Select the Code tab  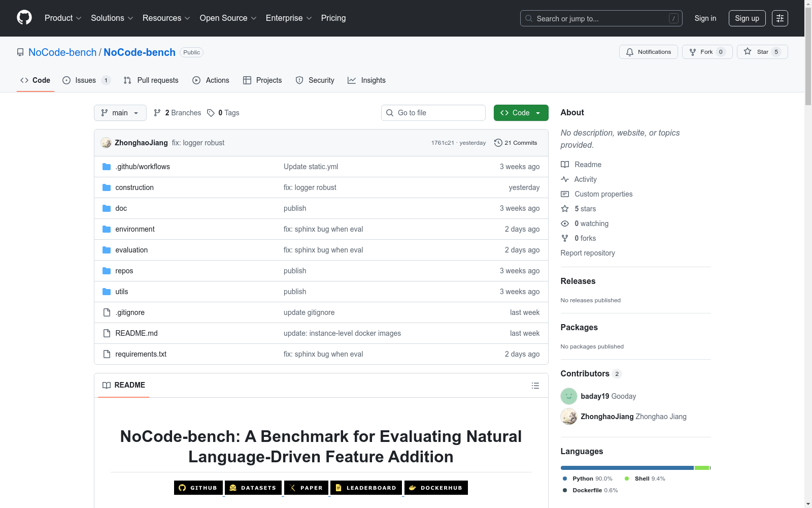click(x=35, y=80)
